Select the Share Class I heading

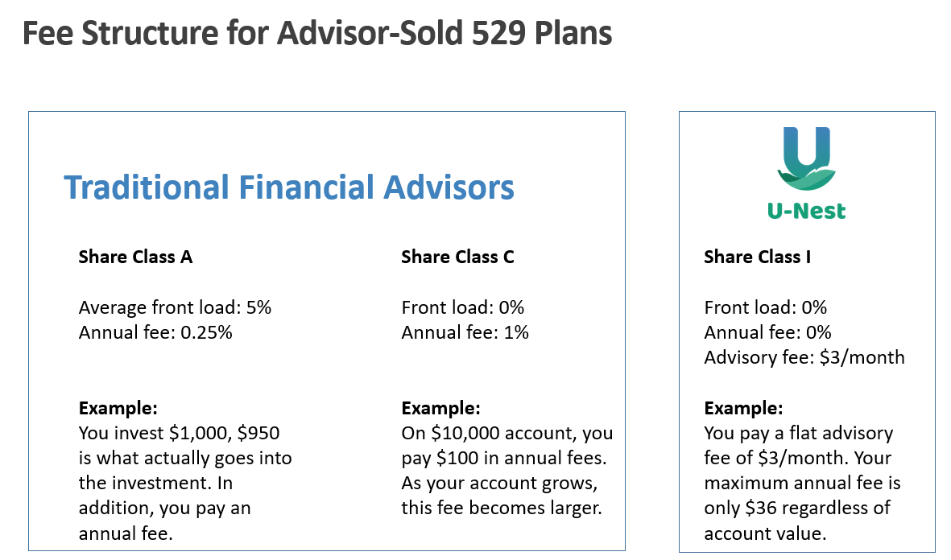click(757, 257)
